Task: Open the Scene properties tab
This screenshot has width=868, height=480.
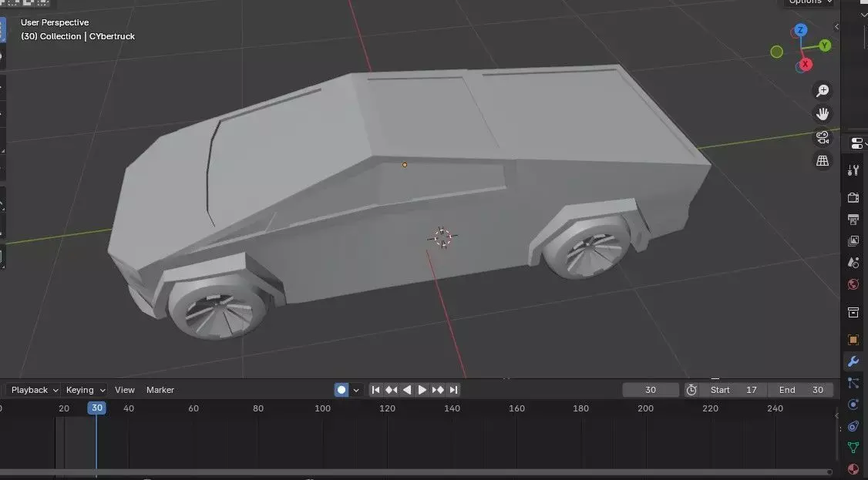Action: coord(853,263)
